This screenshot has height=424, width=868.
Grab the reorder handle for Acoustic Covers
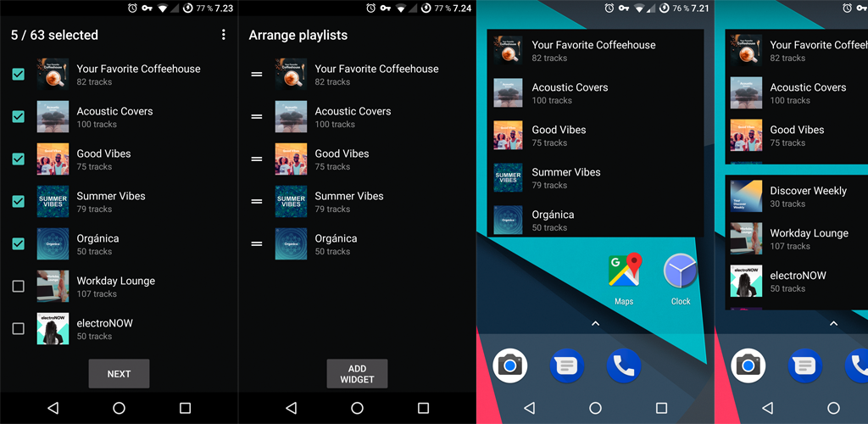(256, 116)
